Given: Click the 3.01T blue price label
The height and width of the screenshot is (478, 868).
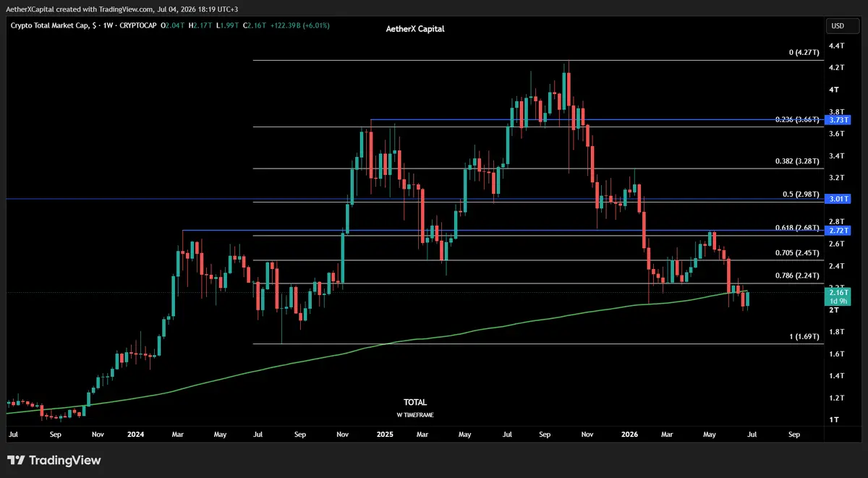Looking at the screenshot, I should click(x=838, y=198).
